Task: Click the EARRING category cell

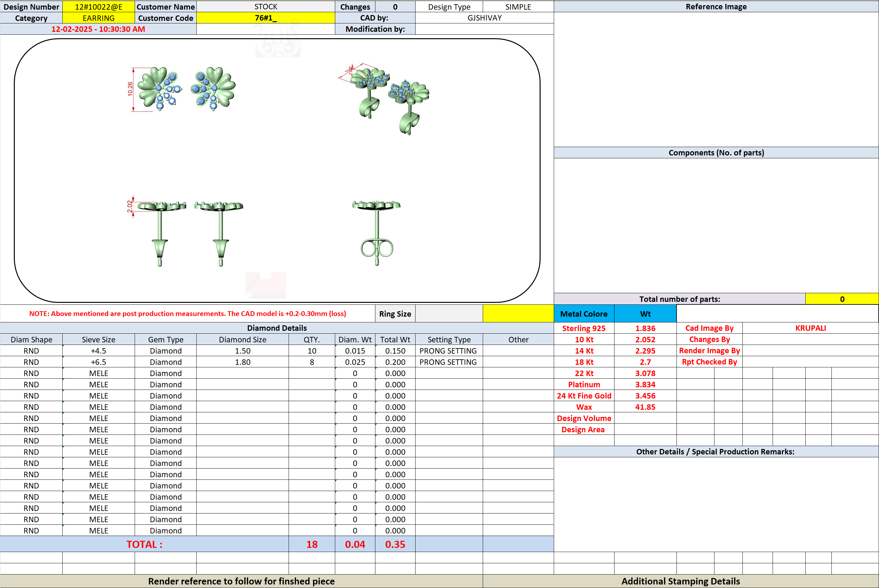Action: point(98,18)
